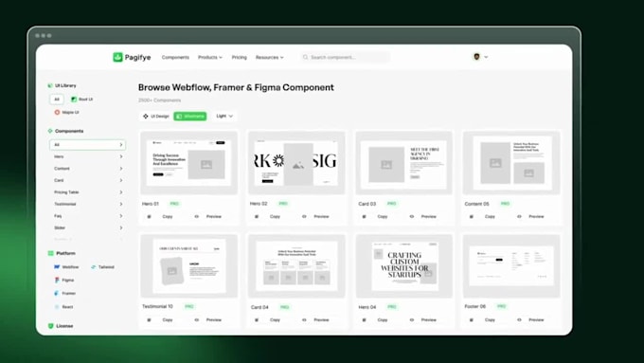This screenshot has width=644, height=363.
Task: Click Copy on the Hero 02 card
Action: [x=275, y=216]
